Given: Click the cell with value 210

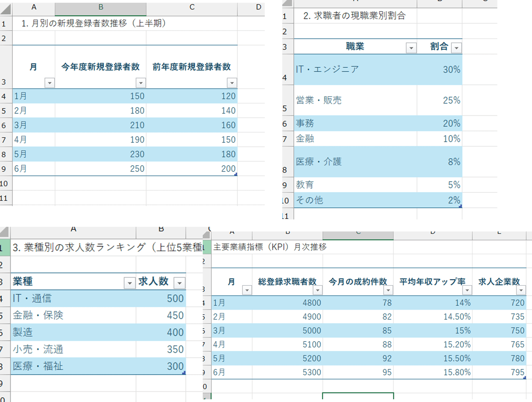Looking at the screenshot, I should click(101, 125).
